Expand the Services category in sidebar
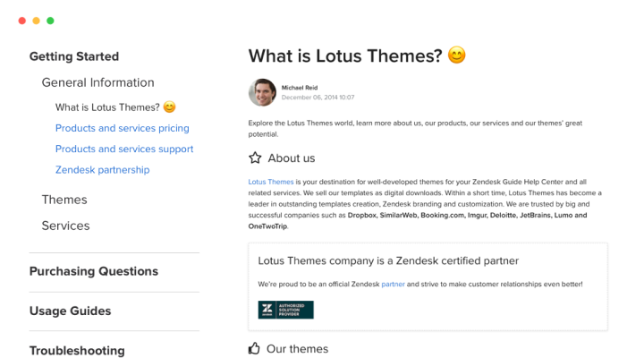Image resolution: width=644 pixels, height=358 pixels. 65,226
